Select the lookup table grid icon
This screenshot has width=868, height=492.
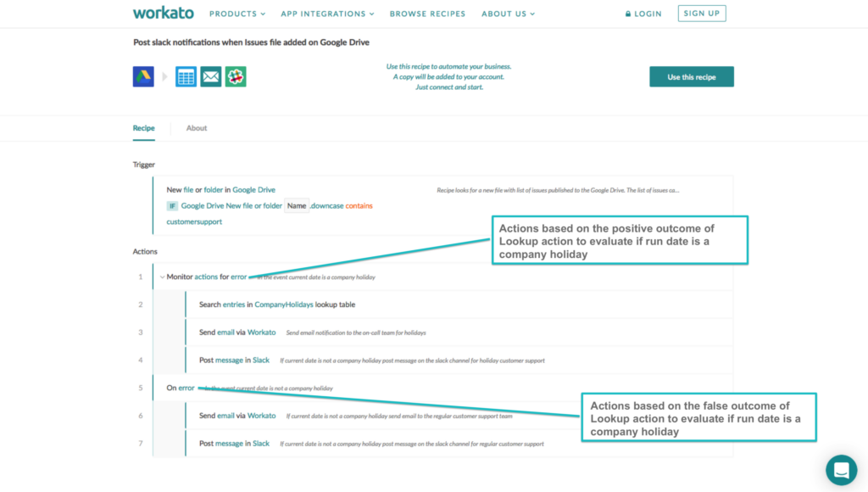(x=186, y=76)
